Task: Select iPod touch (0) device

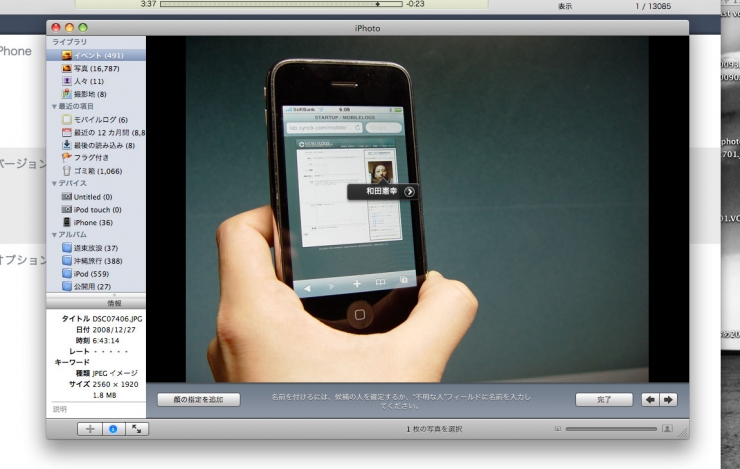Action: [96, 209]
